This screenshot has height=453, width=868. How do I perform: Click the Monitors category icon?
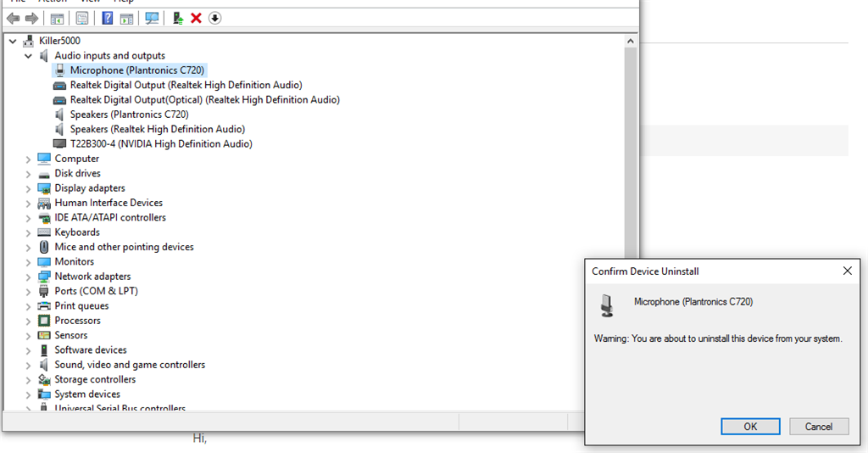click(44, 261)
